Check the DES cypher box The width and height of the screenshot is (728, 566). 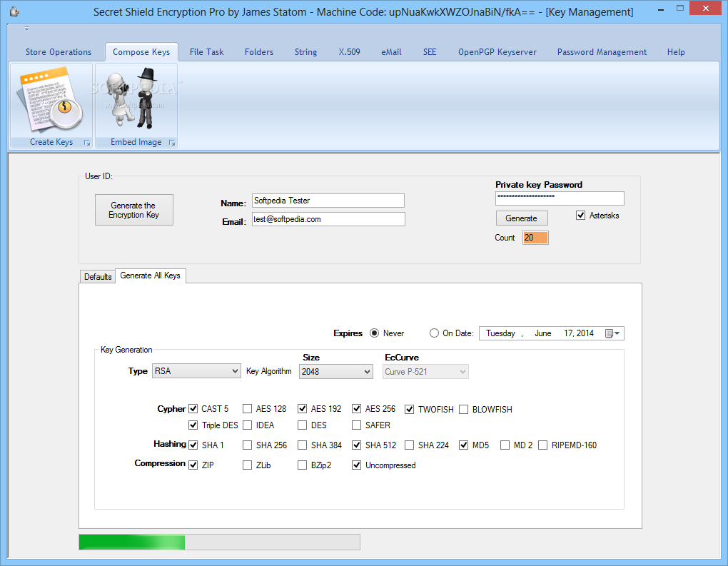click(x=302, y=425)
